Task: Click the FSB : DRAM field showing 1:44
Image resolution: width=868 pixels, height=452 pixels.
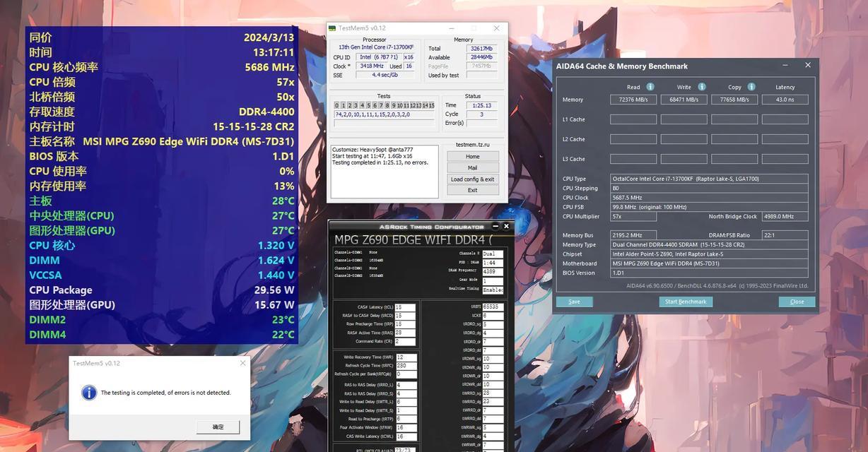Action: [493, 263]
